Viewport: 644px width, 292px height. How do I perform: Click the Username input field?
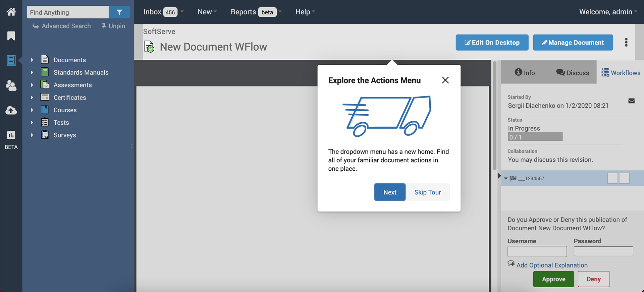537,251
